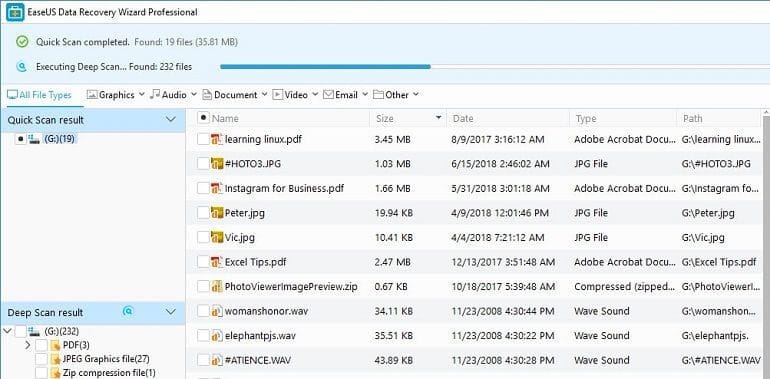
Task: Click the '3.45 MB' size cell
Action: click(393, 139)
